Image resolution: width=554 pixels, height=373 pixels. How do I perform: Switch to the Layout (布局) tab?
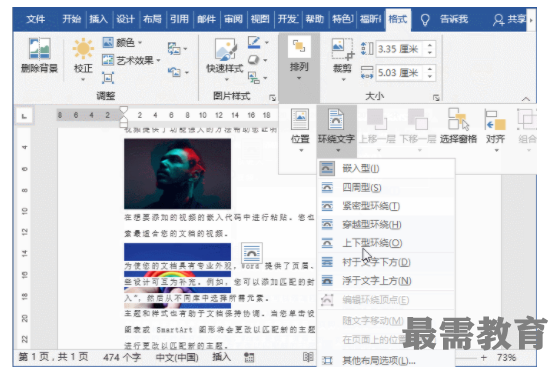point(152,19)
